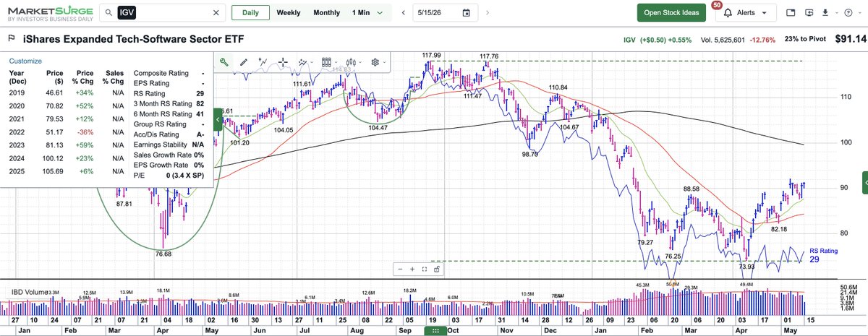Click the snapshot icon beside fullscreen
Screen dimensions: 868x336
[x=436, y=270]
